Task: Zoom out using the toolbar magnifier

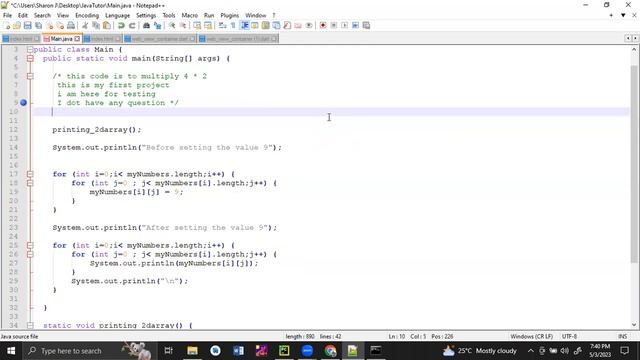Action: [x=183, y=25]
